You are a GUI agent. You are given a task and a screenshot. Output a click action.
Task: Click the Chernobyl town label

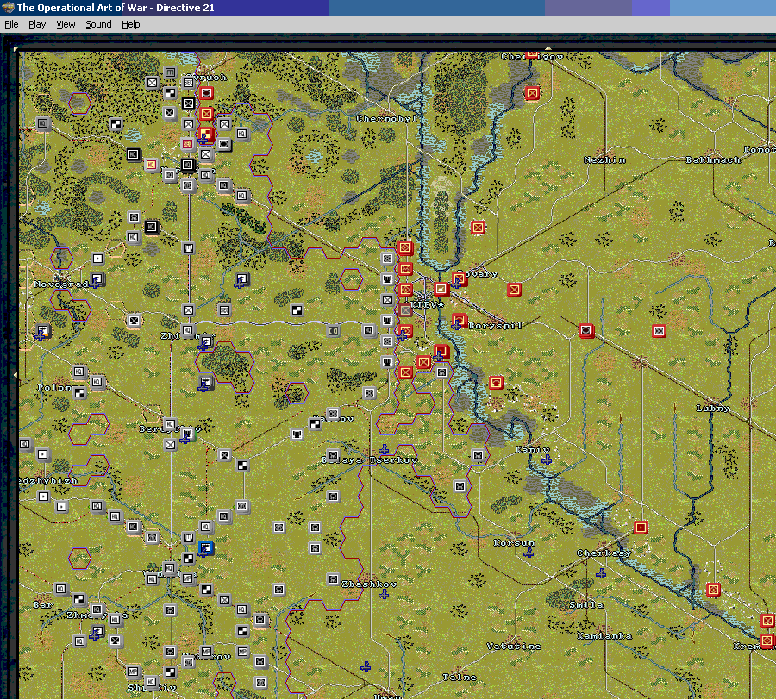coord(386,119)
